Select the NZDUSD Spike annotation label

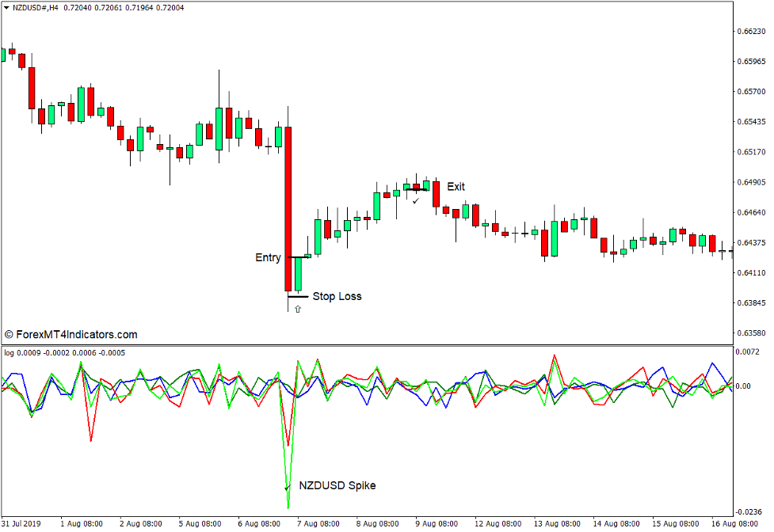tap(337, 485)
